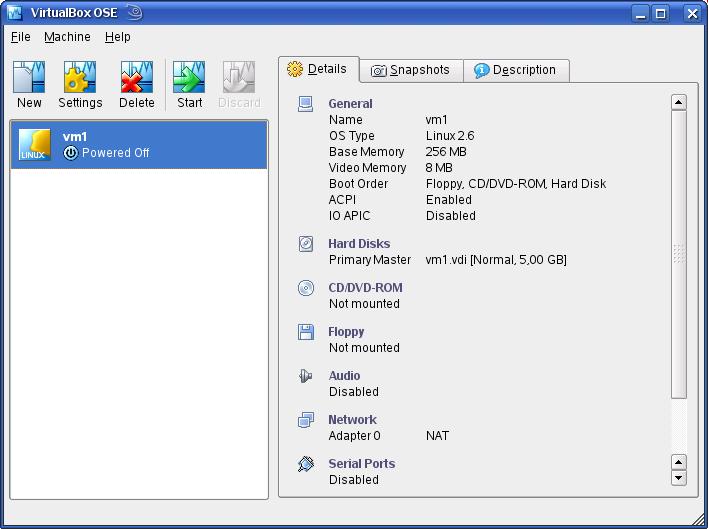Open the Audio settings link
The height and width of the screenshot is (529, 708).
point(344,376)
